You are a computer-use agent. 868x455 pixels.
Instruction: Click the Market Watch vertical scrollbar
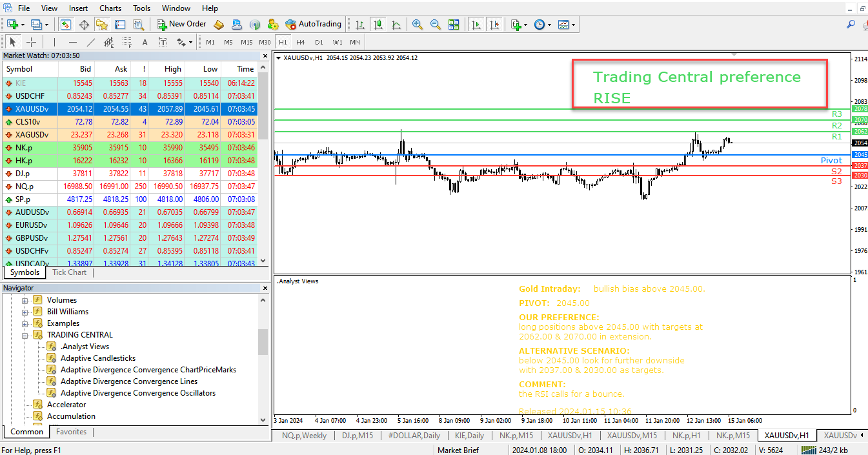coord(263,164)
